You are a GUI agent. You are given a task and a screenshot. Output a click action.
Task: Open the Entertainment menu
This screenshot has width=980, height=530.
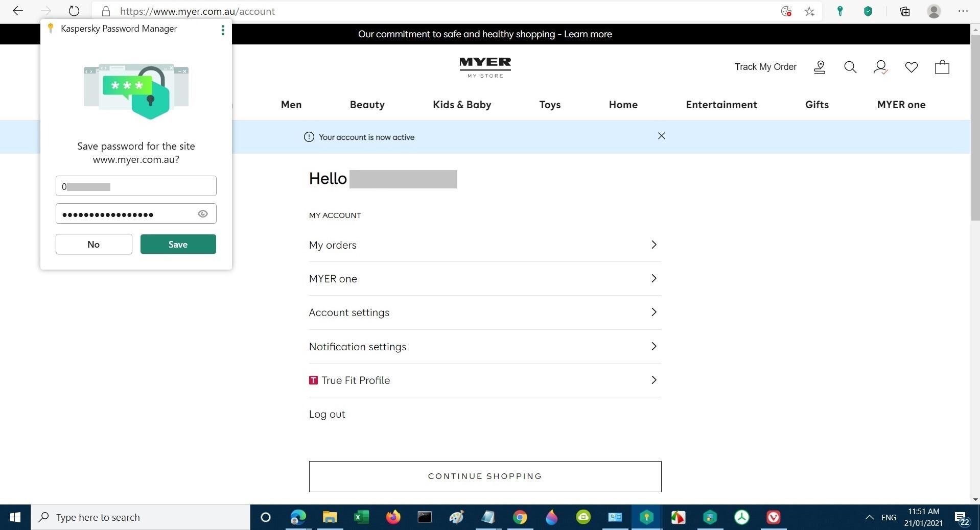point(721,105)
